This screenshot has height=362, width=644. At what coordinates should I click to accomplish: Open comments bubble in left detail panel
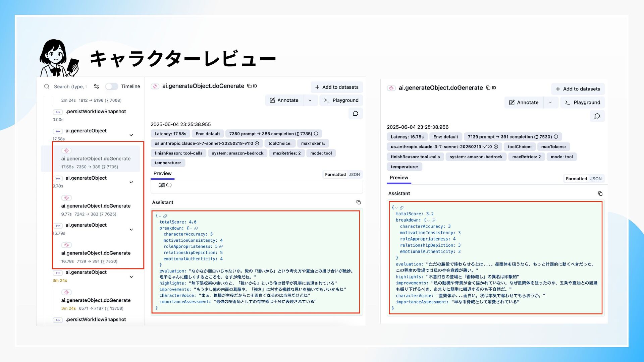(x=356, y=114)
